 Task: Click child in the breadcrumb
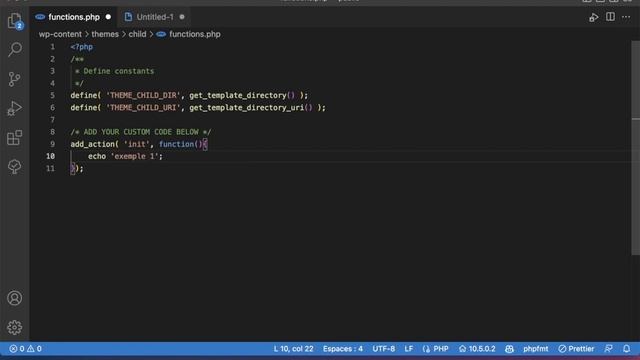(137, 34)
